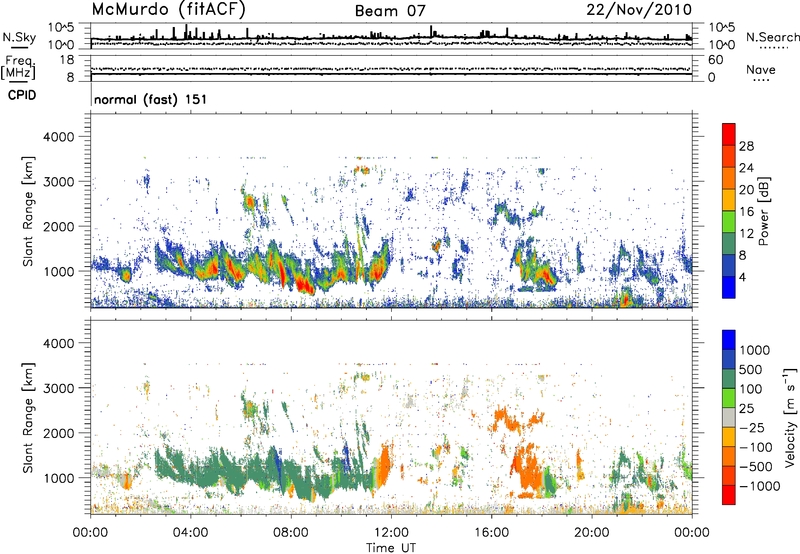Click the 16:00 time axis label
The image size is (800, 554).
click(491, 533)
